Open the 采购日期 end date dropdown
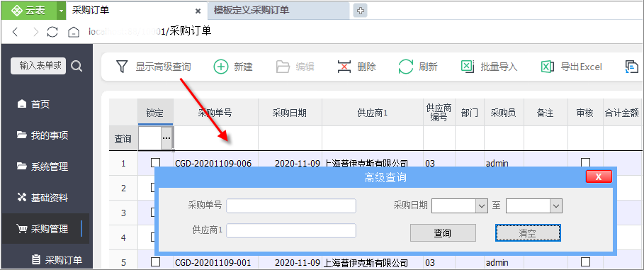The image size is (644, 270). click(x=555, y=206)
